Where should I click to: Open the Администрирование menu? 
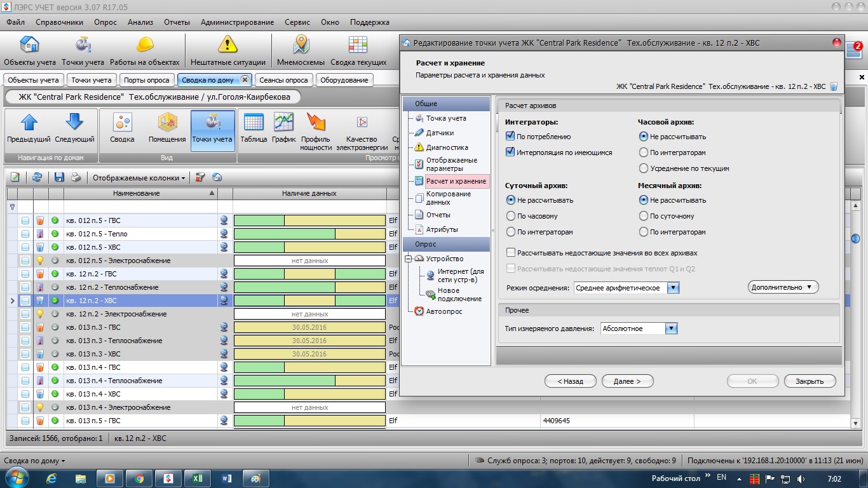(x=237, y=22)
